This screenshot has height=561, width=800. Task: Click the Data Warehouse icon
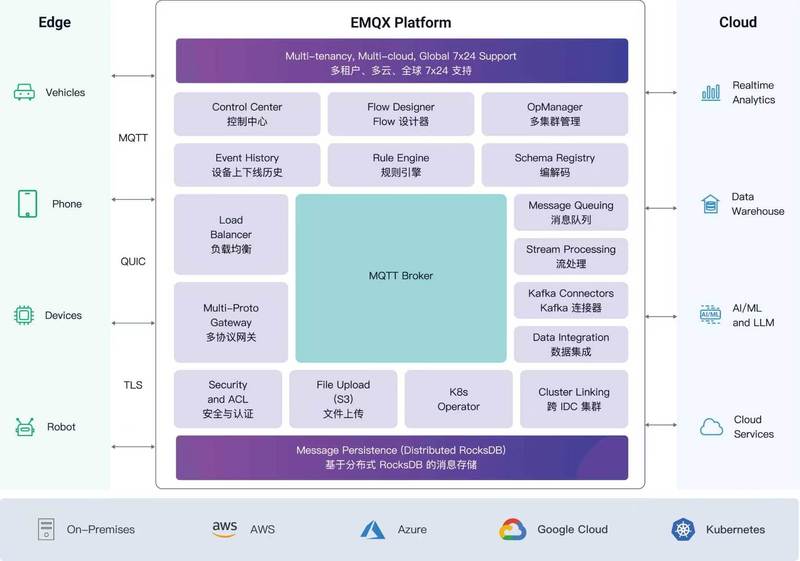(x=710, y=204)
